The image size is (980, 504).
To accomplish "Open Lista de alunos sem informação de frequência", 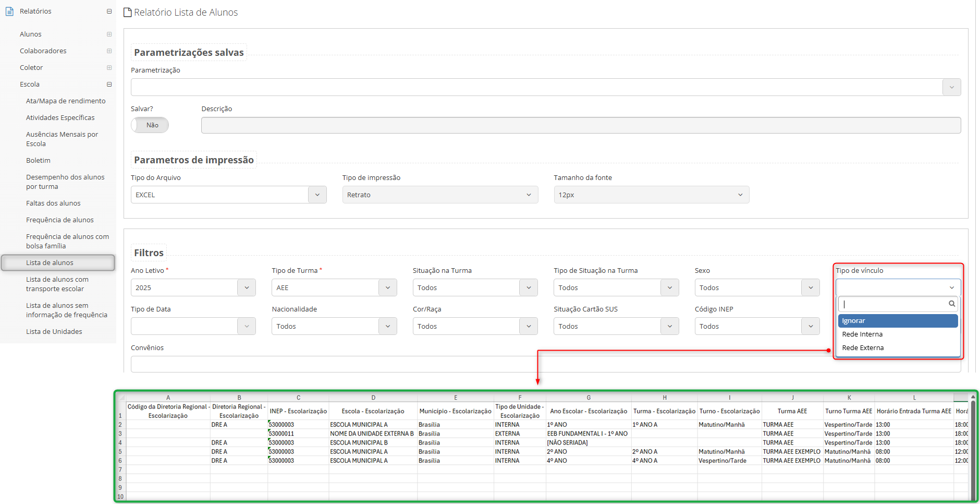I will pos(67,310).
